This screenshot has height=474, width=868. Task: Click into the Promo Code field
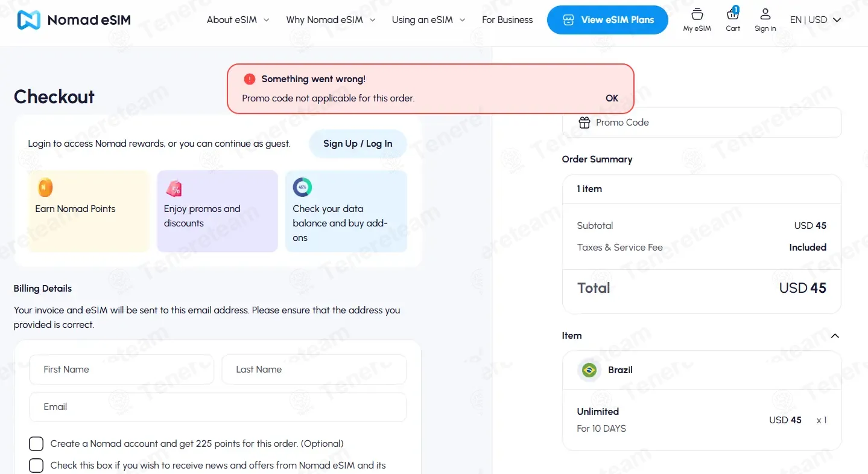tap(702, 123)
